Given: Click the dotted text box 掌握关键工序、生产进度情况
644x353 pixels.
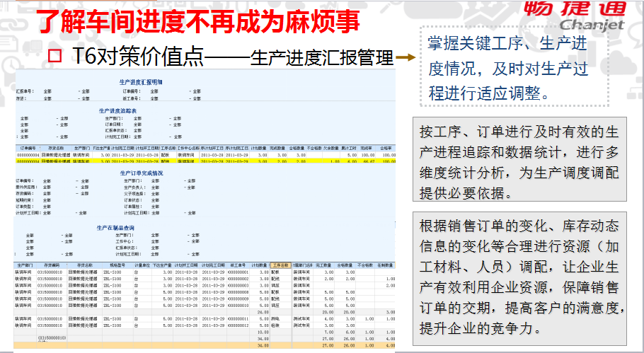Looking at the screenshot, I should pos(514,66).
